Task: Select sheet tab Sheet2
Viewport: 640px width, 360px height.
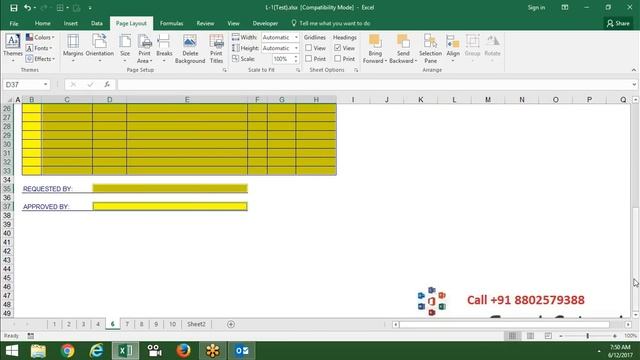Action: 196,324
